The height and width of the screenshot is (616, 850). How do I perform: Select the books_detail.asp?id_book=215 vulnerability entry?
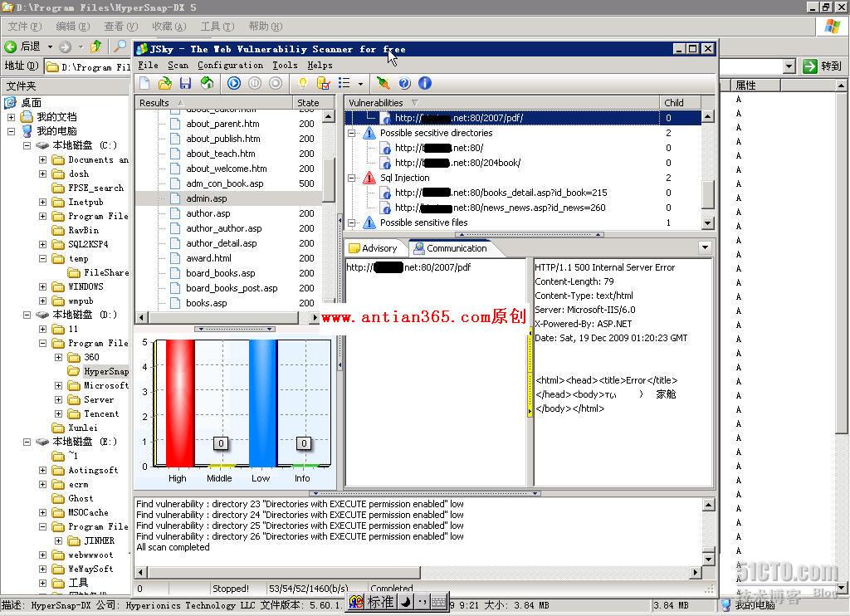click(x=501, y=193)
